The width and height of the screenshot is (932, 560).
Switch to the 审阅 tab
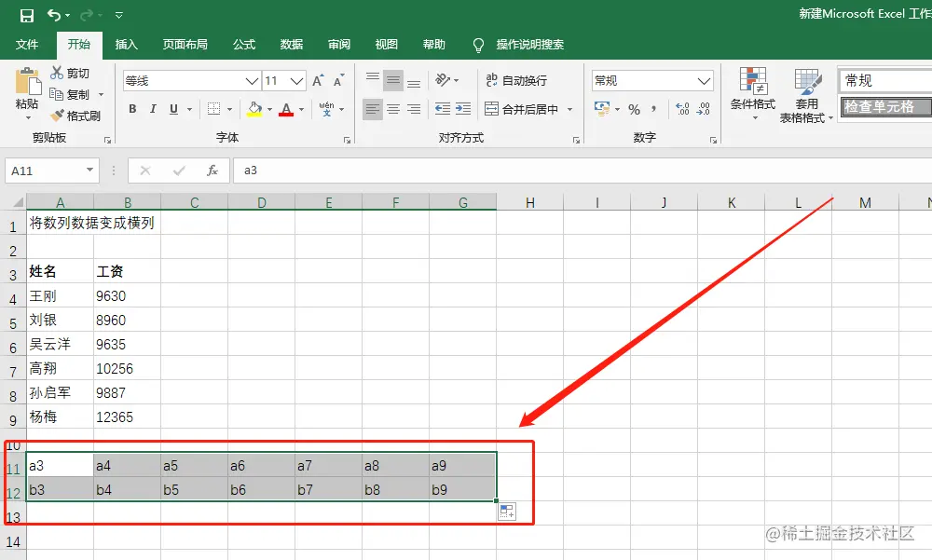tap(339, 45)
